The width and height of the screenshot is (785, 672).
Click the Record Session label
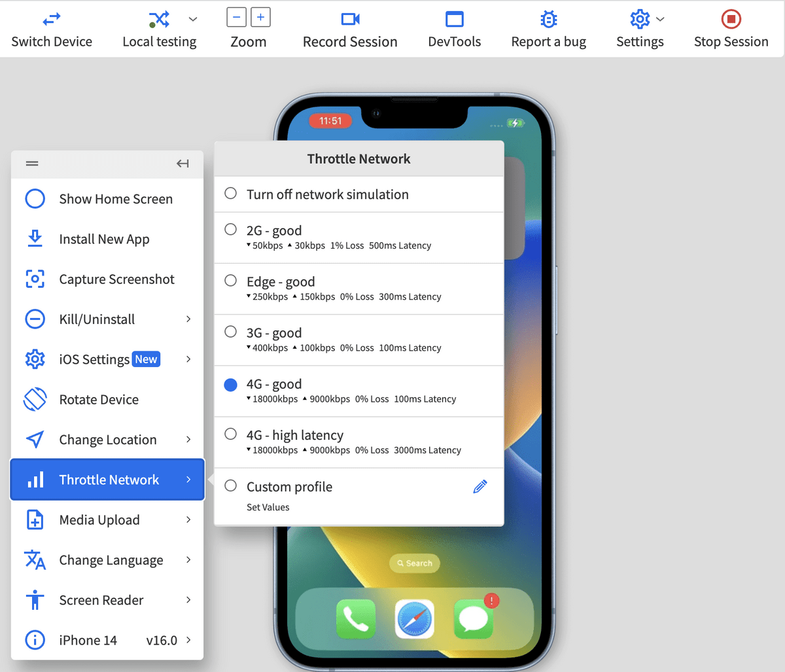pyautogui.click(x=350, y=42)
